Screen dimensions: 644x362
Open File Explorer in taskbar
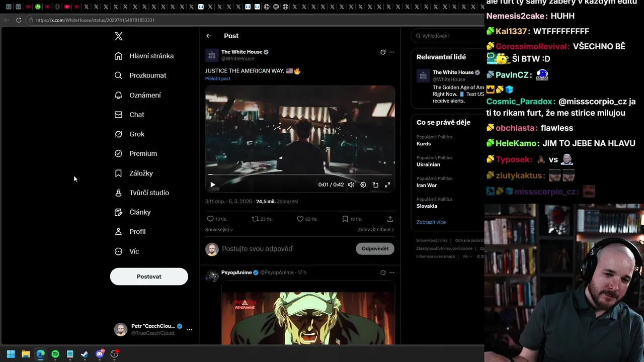[x=26, y=354]
